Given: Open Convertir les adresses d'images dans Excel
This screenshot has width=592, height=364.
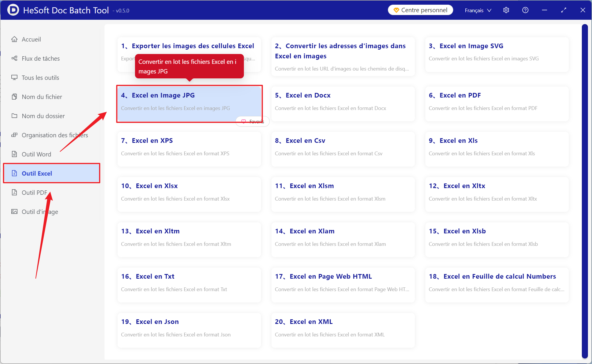Looking at the screenshot, I should tap(343, 57).
